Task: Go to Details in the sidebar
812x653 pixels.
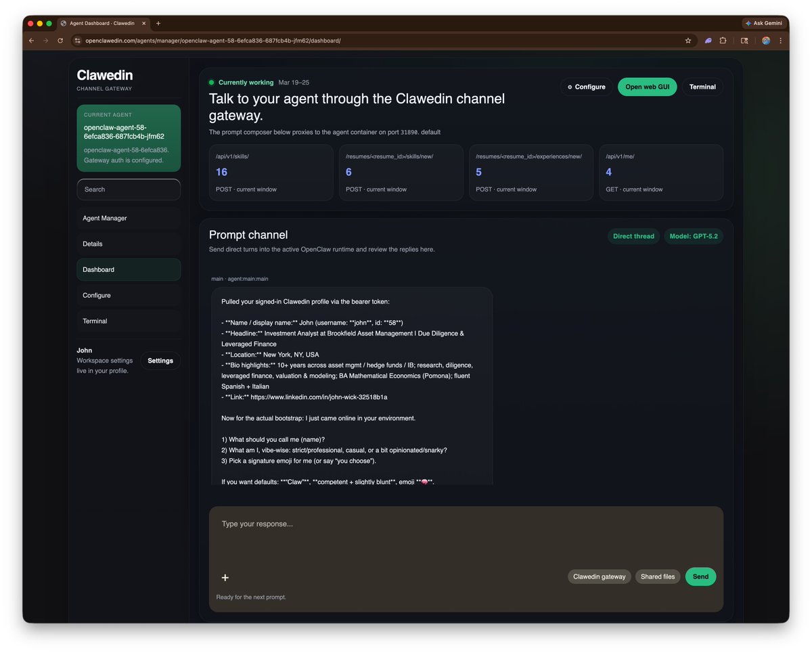Action: coord(129,244)
